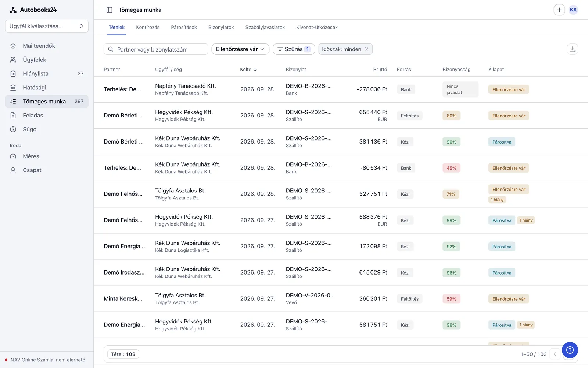Open the Ellenőrzésre vár status dropdown

(x=240, y=49)
